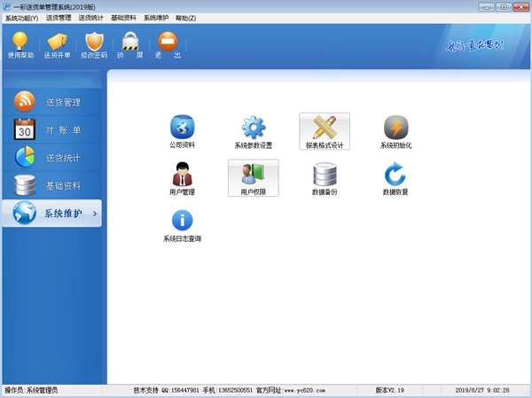
Task: Click 使用帮助 lightbulb toolbar button
Action: 20,44
